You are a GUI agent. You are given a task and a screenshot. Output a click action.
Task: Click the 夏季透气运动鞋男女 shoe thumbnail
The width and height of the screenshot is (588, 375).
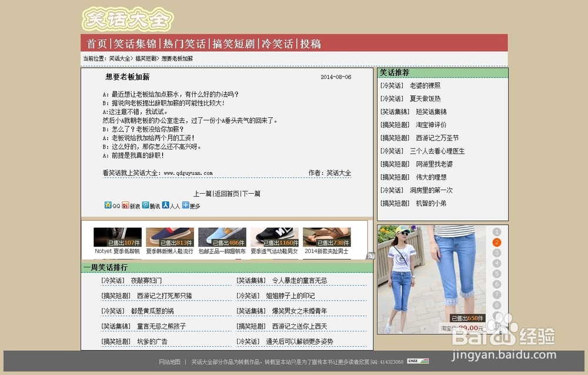(274, 238)
